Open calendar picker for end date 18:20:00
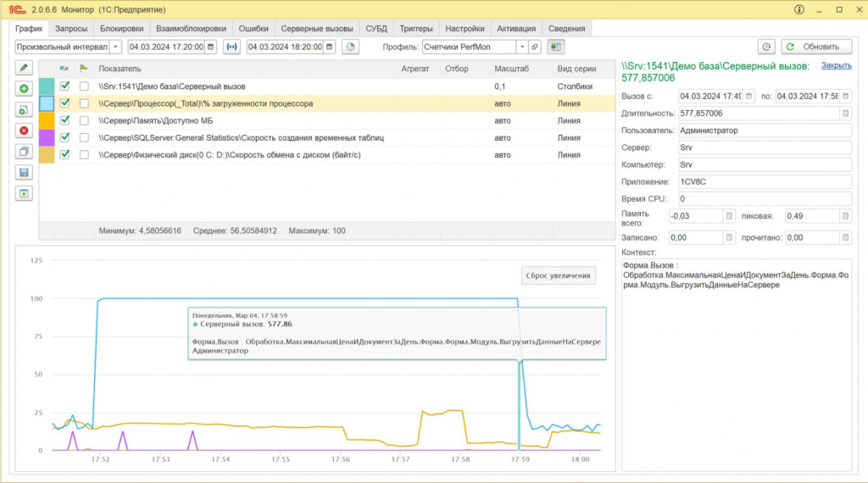 330,47
